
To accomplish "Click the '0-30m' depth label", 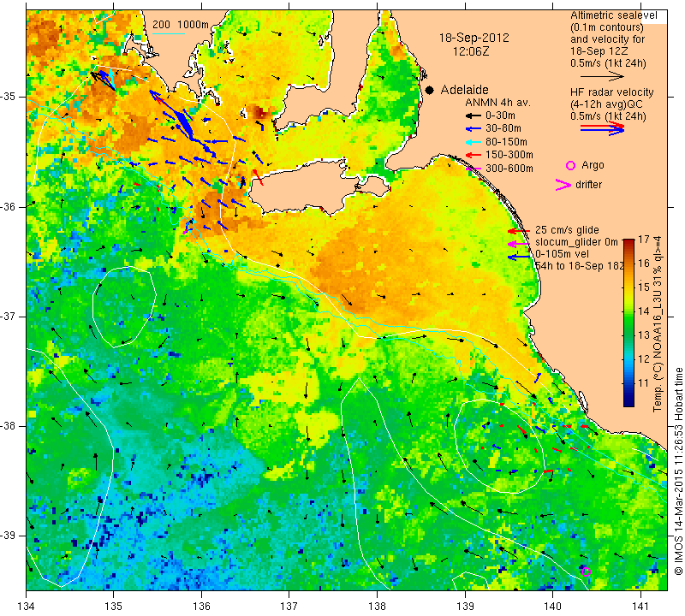I will pyautogui.click(x=500, y=115).
